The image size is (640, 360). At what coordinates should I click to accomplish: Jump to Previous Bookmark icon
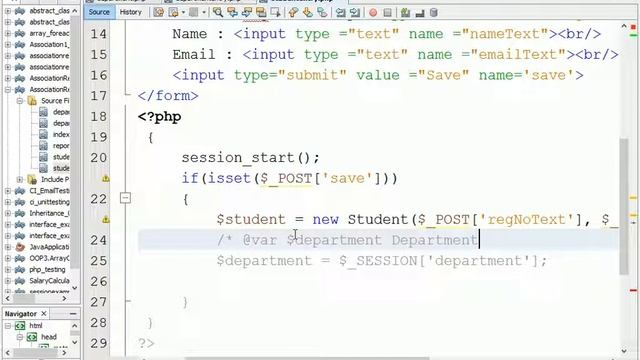point(293,12)
